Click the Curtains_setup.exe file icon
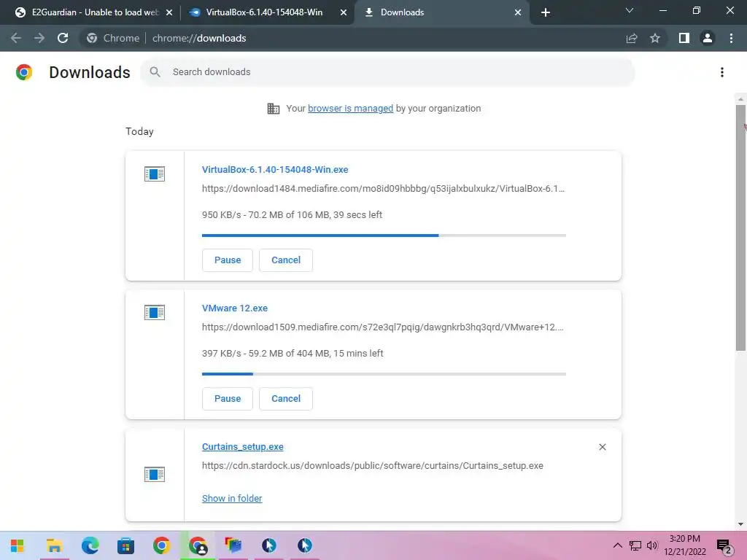Image resolution: width=747 pixels, height=560 pixels. click(155, 474)
